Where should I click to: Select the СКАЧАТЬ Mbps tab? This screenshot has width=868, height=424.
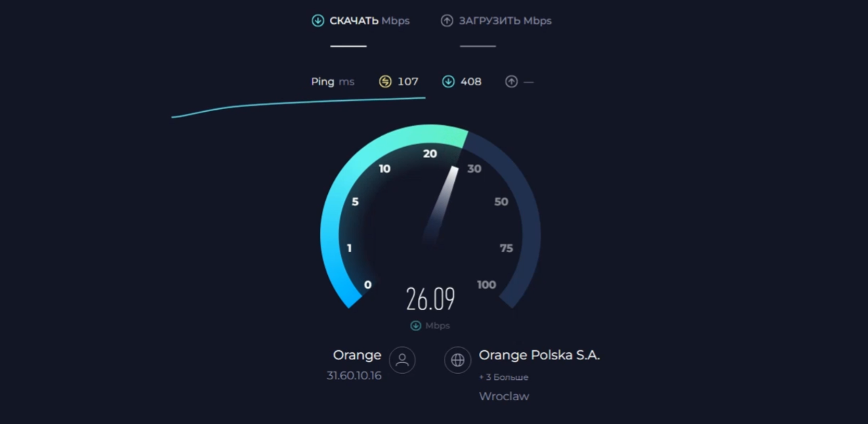point(360,21)
